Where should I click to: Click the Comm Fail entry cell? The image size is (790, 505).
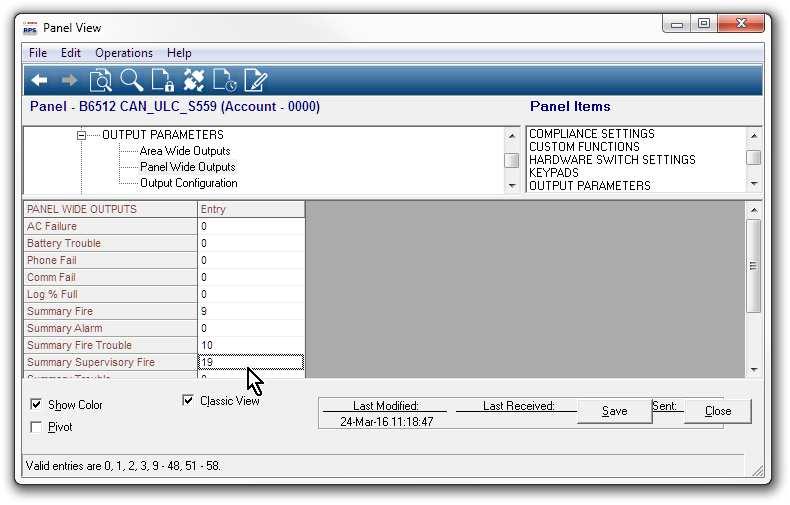[251, 277]
